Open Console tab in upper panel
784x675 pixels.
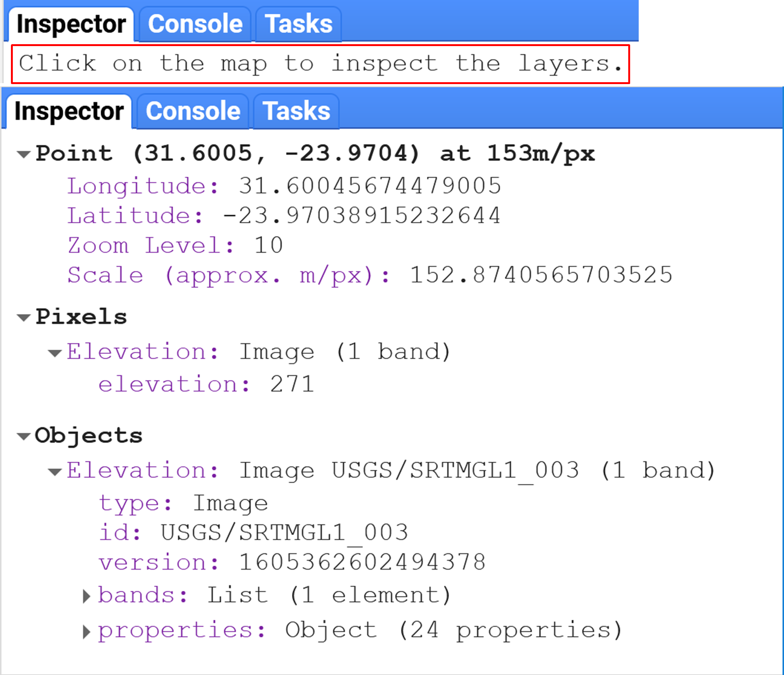pyautogui.click(x=195, y=24)
